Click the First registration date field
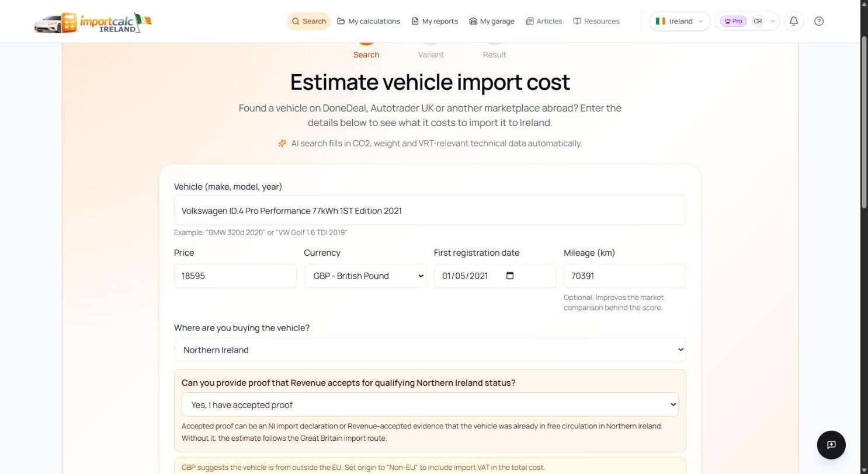Image resolution: width=868 pixels, height=474 pixels. point(495,276)
